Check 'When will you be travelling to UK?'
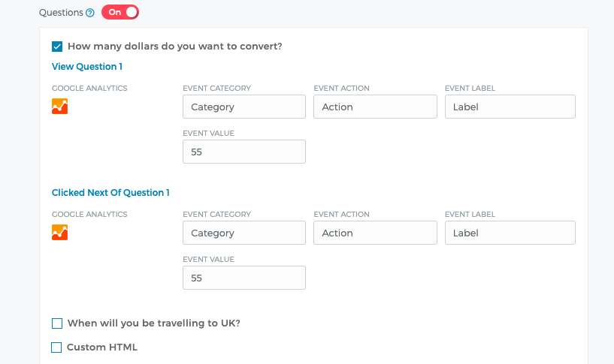This screenshot has width=614, height=364. click(57, 323)
